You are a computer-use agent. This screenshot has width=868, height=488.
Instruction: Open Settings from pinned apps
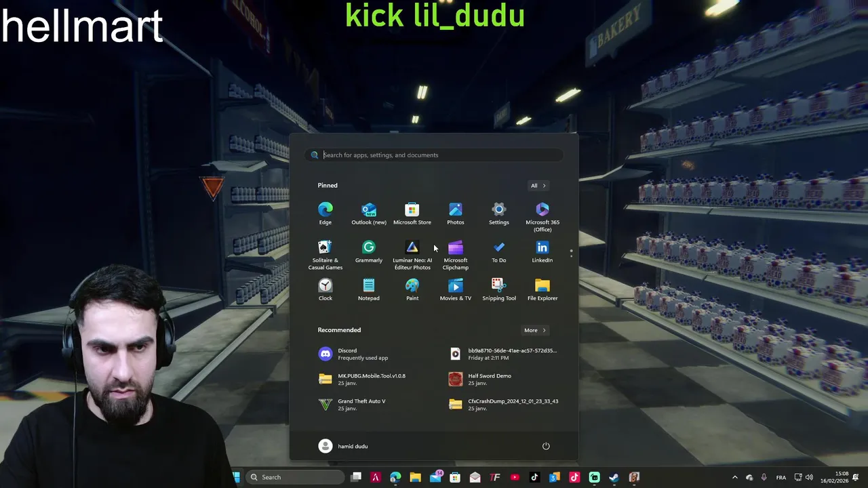499,214
